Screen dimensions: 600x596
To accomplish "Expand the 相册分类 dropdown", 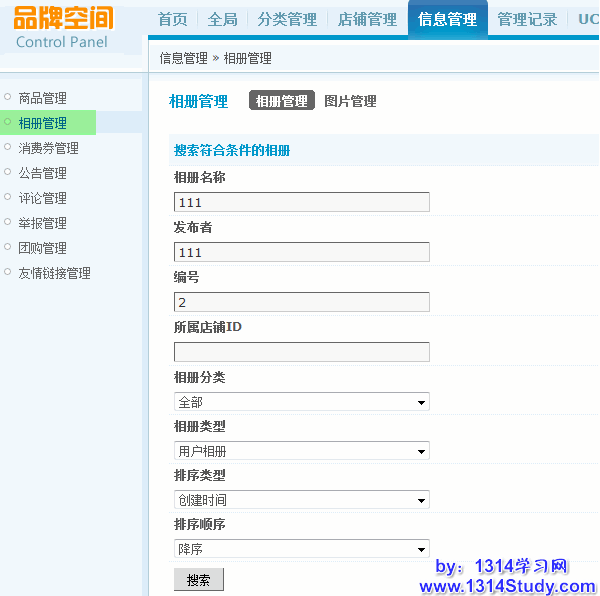I will 301,402.
